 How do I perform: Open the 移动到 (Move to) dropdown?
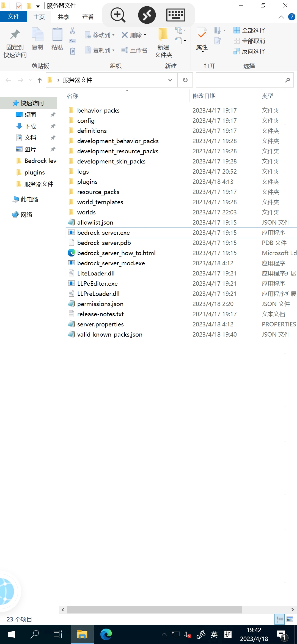pyautogui.click(x=100, y=35)
